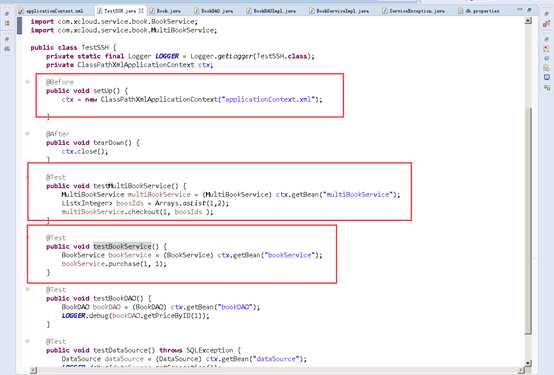The width and height of the screenshot is (554, 375).
Task: Click the class name TestSSH in declaration
Action: click(95, 47)
